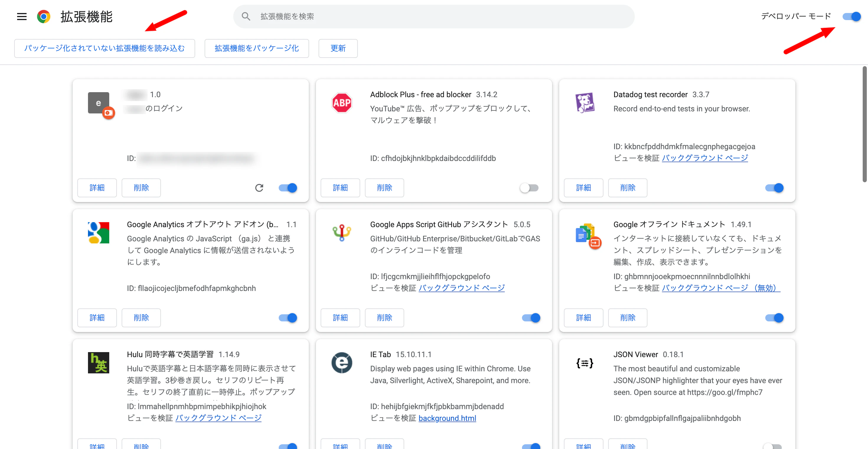Turn off デベロッパー モード toggle
Screen dimensions: 868x449
tap(851, 17)
